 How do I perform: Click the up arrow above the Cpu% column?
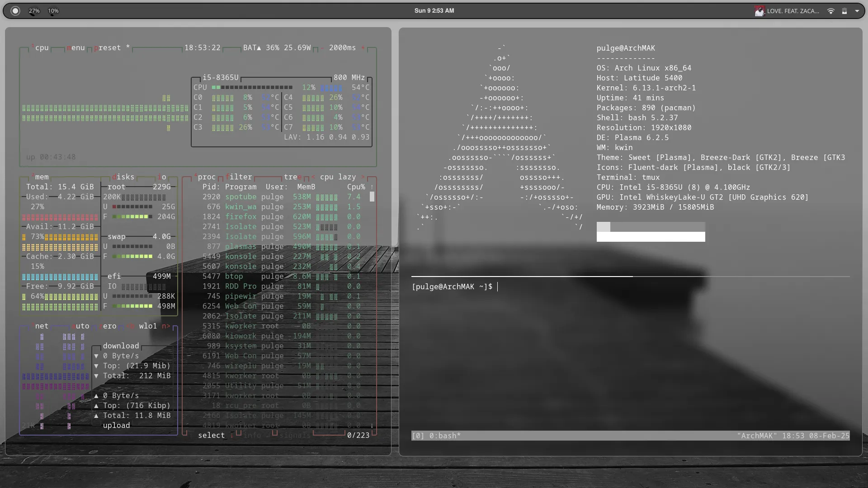[372, 186]
